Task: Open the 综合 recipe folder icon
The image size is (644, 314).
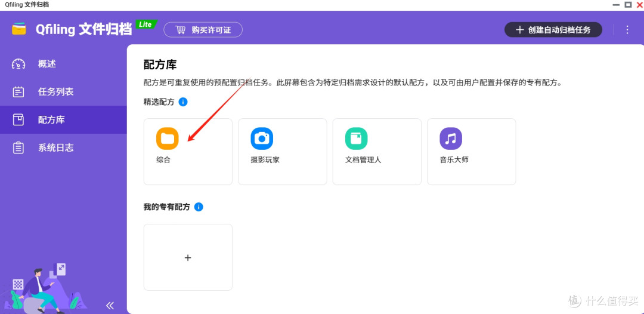Action: click(167, 138)
